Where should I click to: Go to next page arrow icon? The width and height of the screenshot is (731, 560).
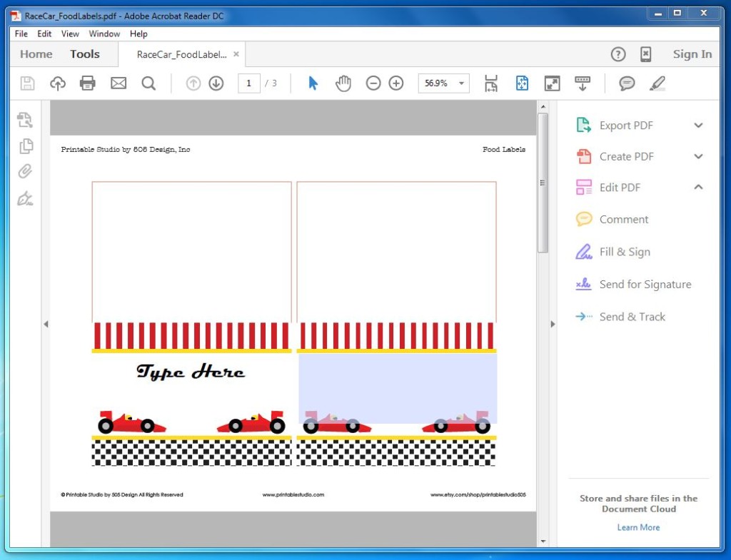click(x=216, y=83)
